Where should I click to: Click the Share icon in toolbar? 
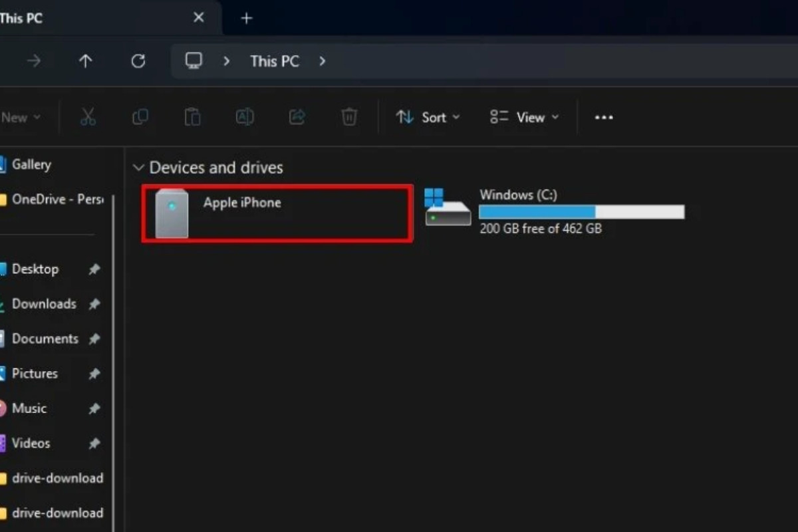[297, 118]
